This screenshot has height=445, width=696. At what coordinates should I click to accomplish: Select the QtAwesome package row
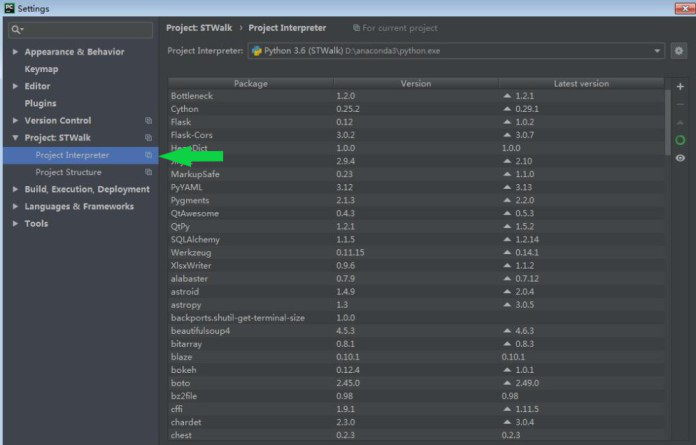pos(416,213)
